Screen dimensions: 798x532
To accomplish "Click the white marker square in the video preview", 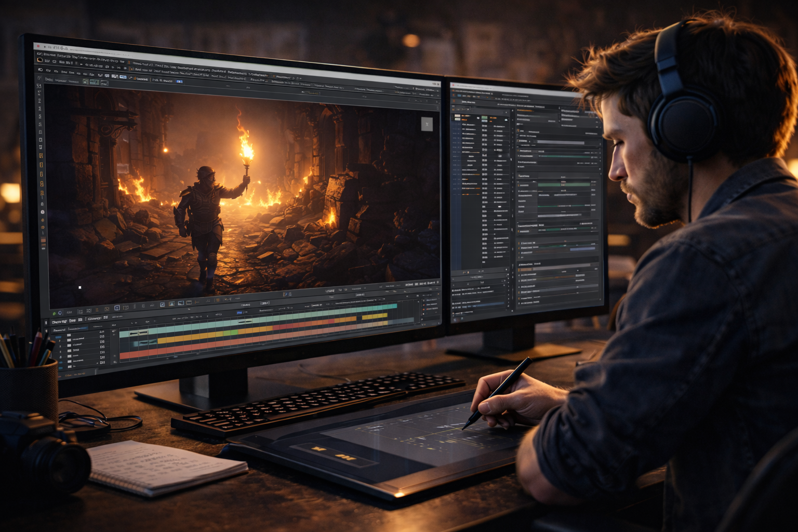I will 80,287.
